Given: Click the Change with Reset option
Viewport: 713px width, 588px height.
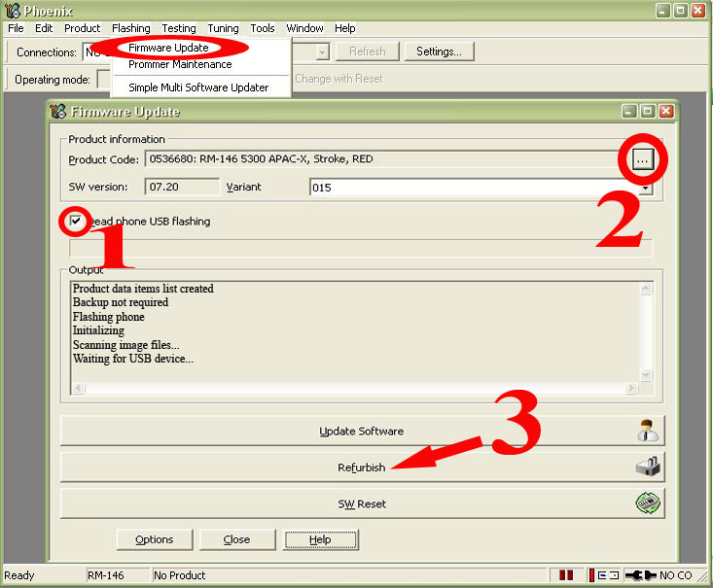Looking at the screenshot, I should point(339,79).
